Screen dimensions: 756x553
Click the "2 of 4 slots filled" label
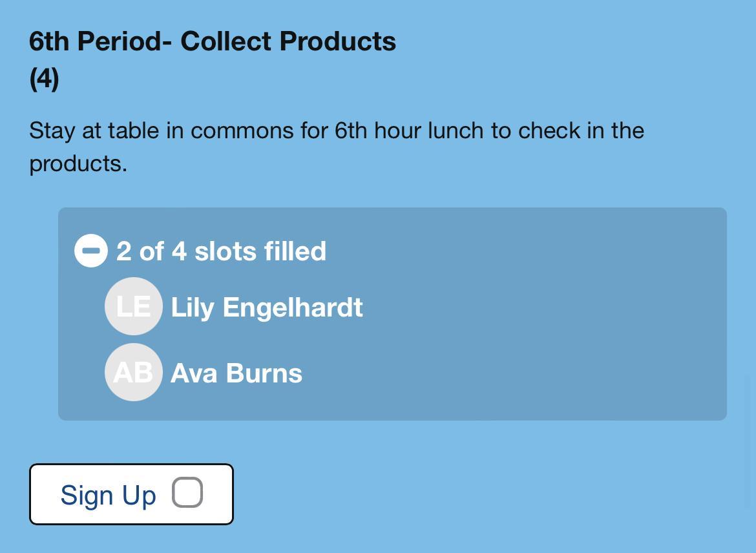221,251
